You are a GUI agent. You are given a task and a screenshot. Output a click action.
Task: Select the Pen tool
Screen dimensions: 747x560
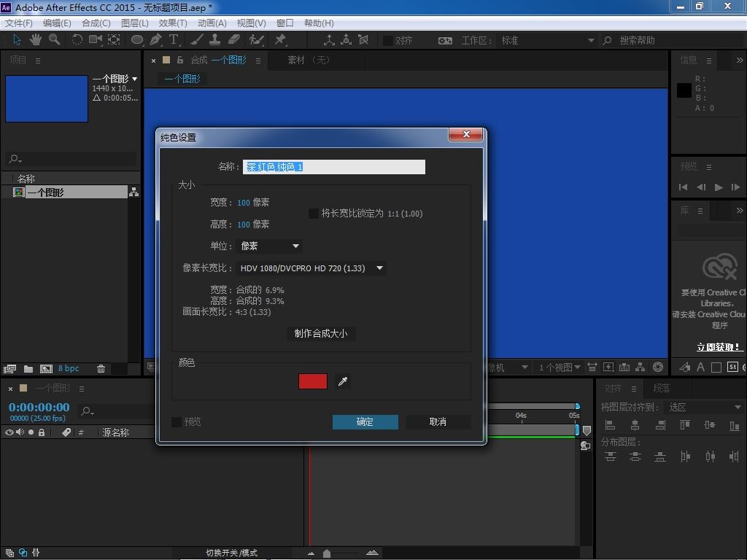click(x=155, y=40)
